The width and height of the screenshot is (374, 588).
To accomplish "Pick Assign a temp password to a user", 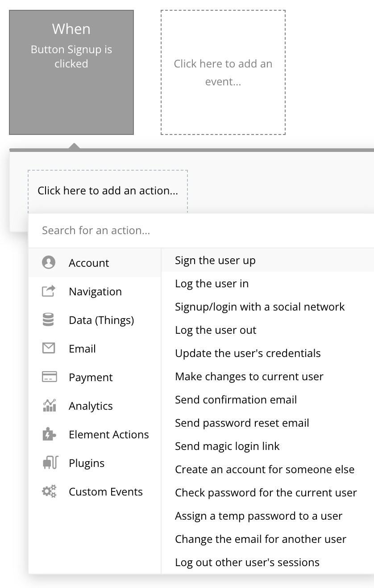I will point(268,516).
